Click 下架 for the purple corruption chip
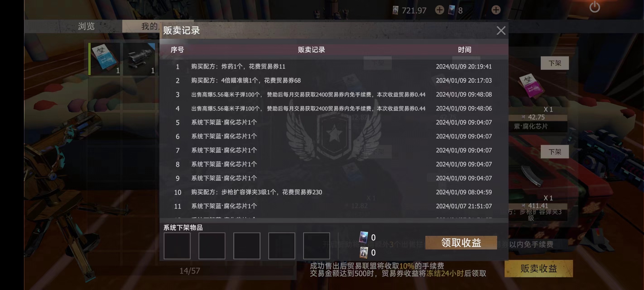644x290 pixels. 555,63
